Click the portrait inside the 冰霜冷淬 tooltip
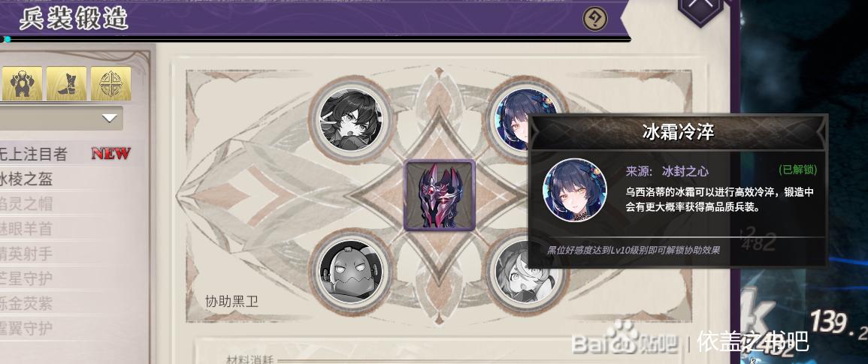The width and height of the screenshot is (868, 364). click(x=575, y=190)
